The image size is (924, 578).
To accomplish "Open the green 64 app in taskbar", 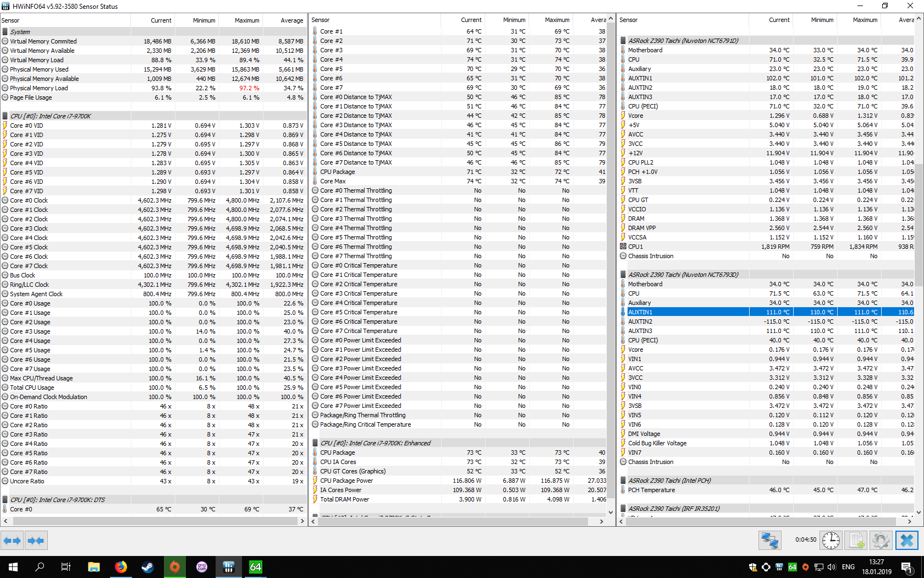I will (256, 567).
